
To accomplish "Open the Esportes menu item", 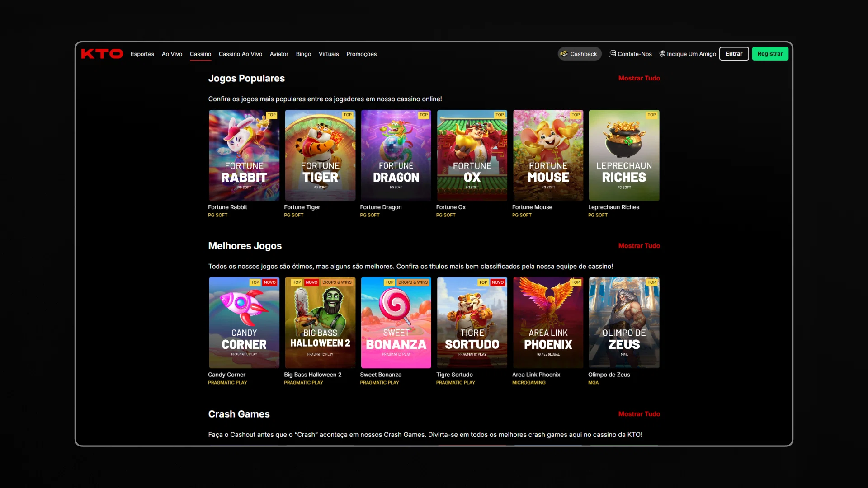I will click(142, 54).
